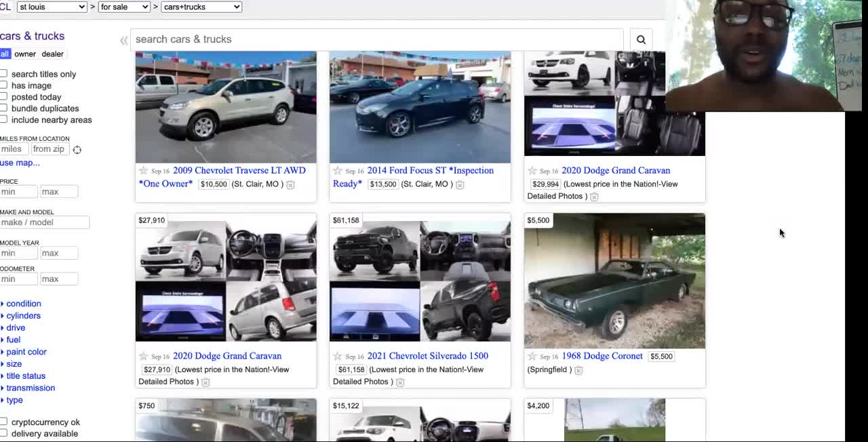Open 2021 Chevrolet Silverado 1500 title link
The image size is (868, 442).
pyautogui.click(x=428, y=356)
